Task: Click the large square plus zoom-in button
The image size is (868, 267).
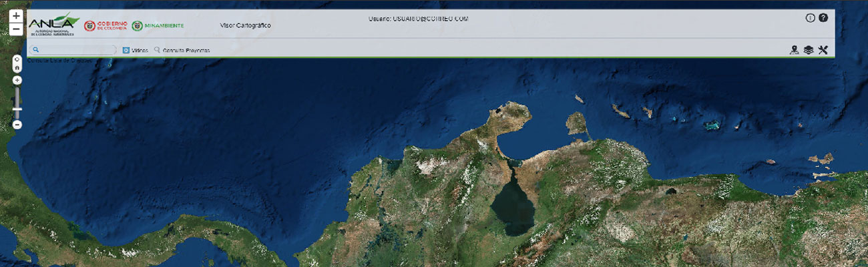Action: click(17, 15)
